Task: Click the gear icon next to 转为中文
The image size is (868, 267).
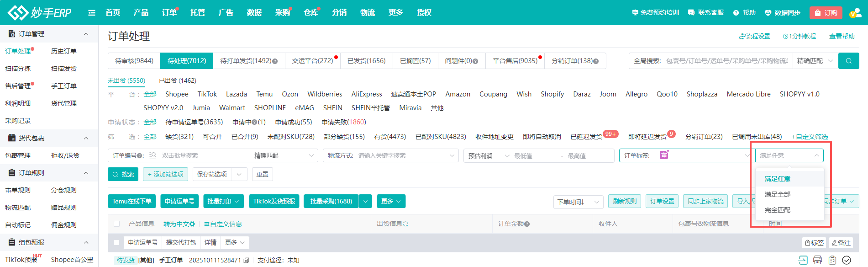Action: point(192,224)
